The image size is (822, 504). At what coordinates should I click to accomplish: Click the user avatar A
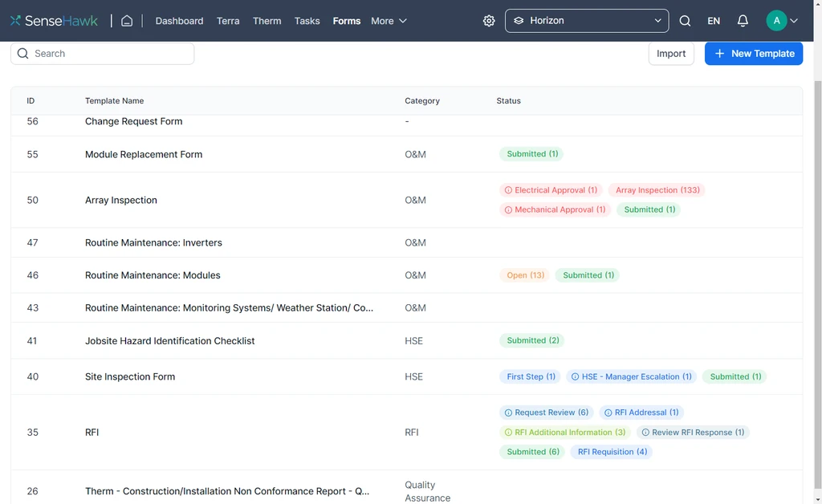[776, 21]
